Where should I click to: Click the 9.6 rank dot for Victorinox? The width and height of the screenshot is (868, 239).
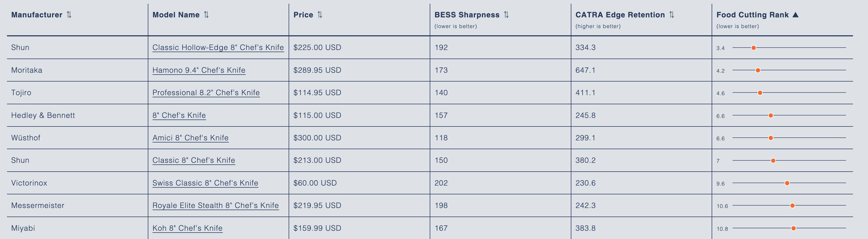tap(787, 183)
